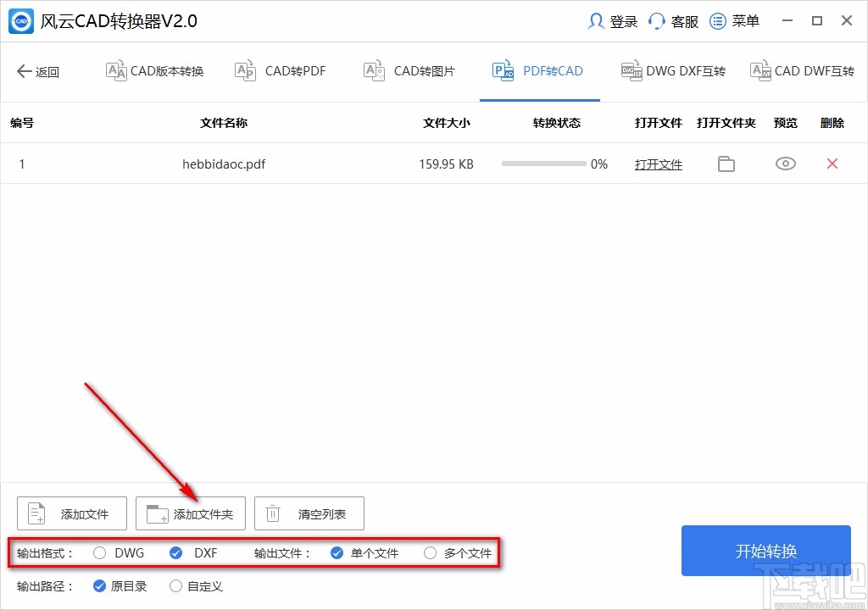Switch to the CAD转PDF tab

[x=280, y=71]
